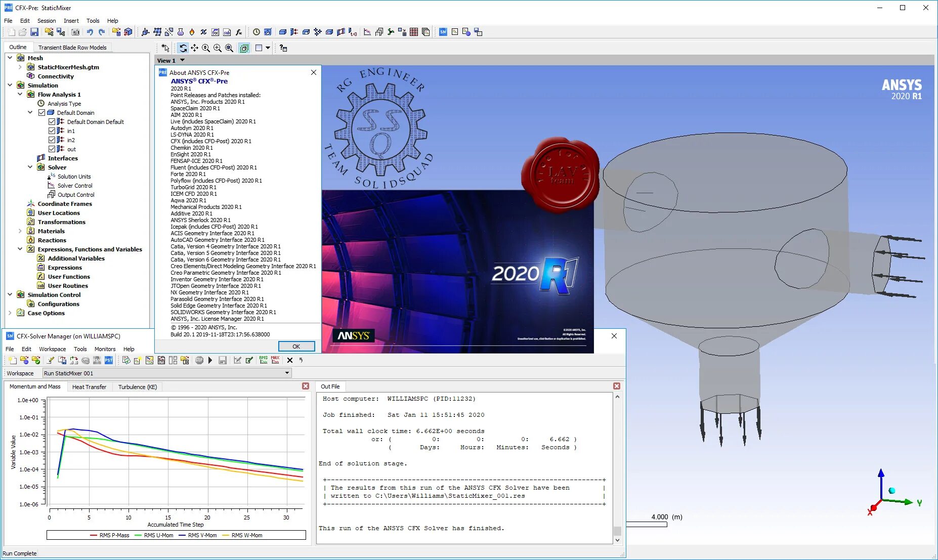Viewport: 938px width, 560px height.
Task: Click the Reaction flame icon in toolbar
Action: tap(192, 32)
